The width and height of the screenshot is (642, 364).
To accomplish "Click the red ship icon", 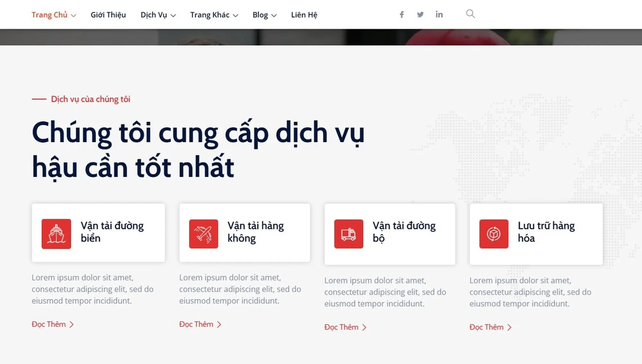I will 56,234.
